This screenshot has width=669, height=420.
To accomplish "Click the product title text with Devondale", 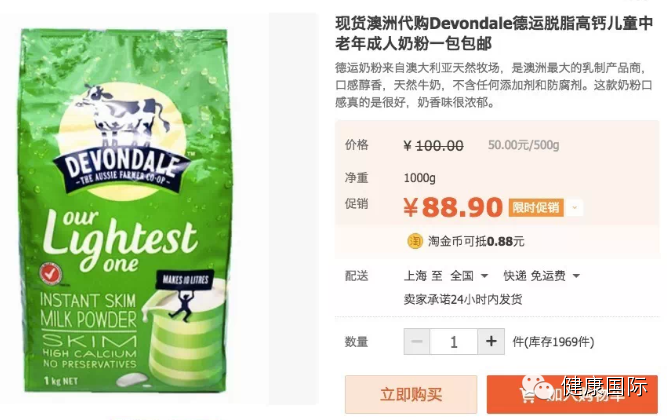I will pyautogui.click(x=494, y=33).
